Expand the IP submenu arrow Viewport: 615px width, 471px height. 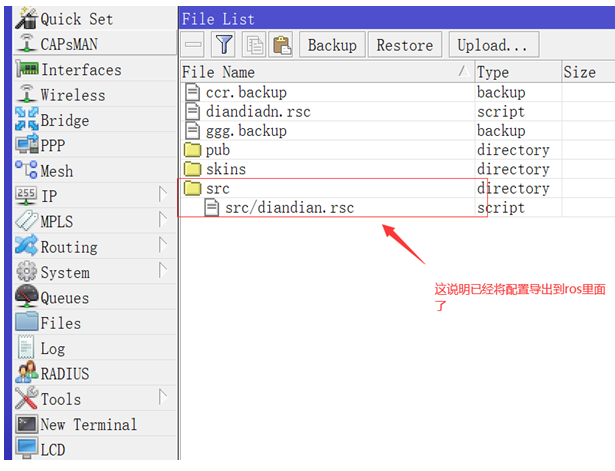pos(163,195)
